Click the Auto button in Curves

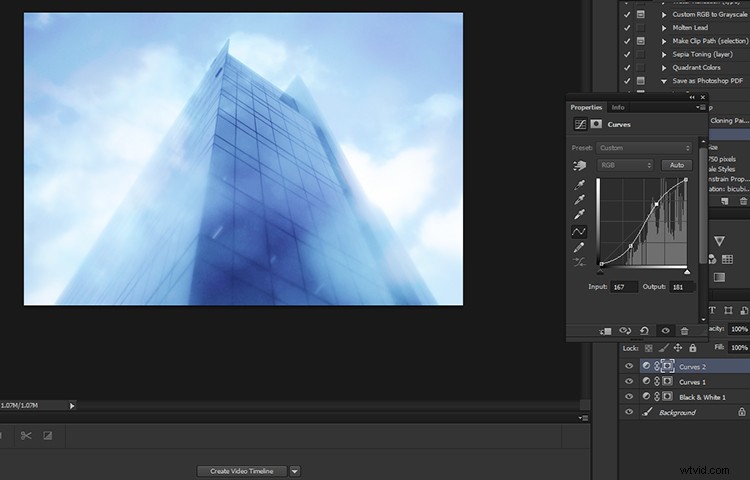677,165
